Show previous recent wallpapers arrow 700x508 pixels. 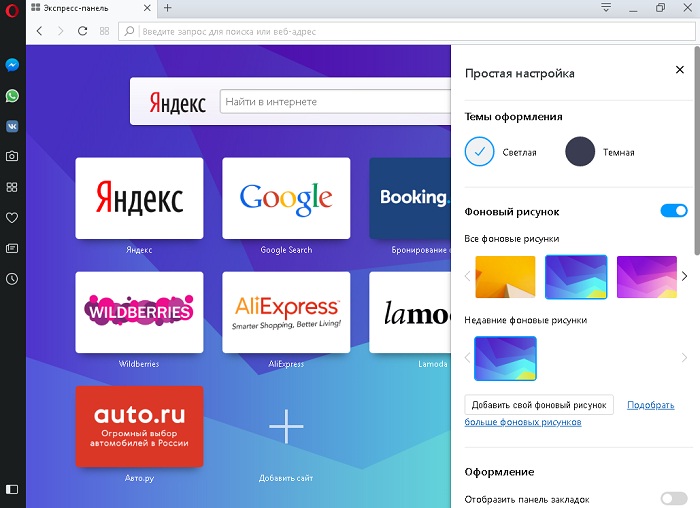[x=467, y=358]
